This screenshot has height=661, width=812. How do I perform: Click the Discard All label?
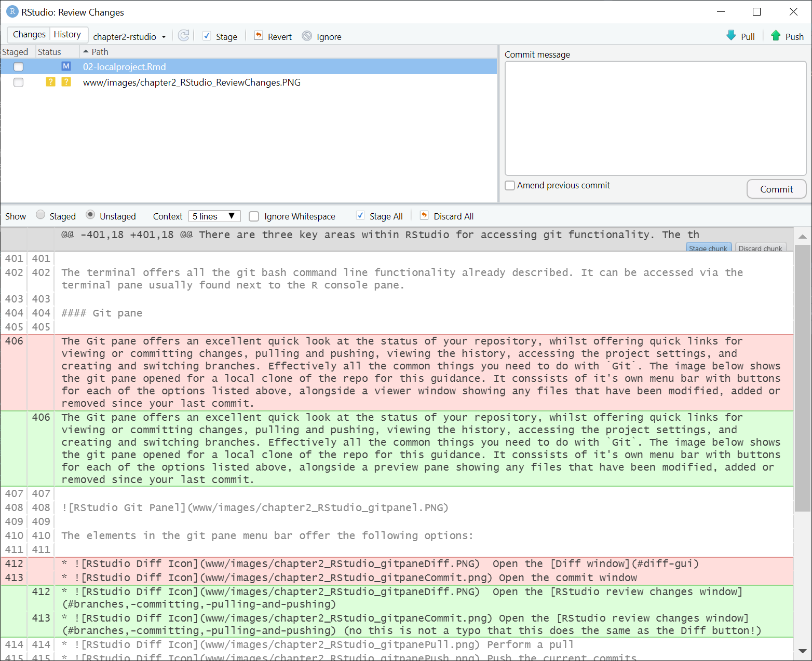(453, 216)
